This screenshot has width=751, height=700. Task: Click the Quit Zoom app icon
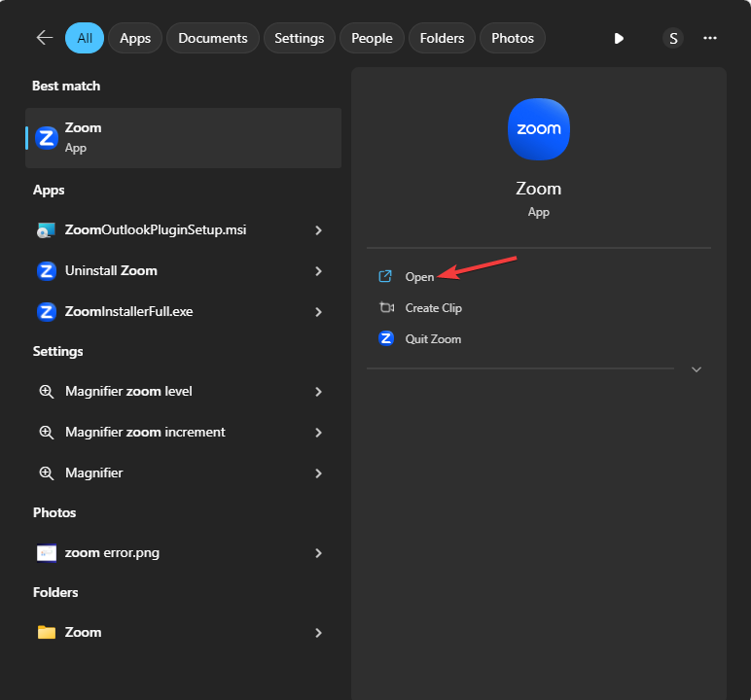[x=386, y=338]
